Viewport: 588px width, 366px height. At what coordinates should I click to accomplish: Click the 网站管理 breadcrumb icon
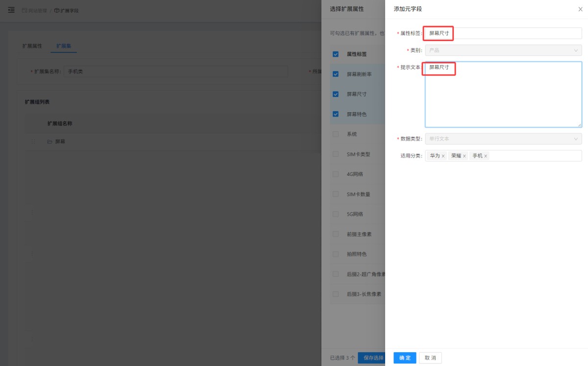[x=24, y=10]
